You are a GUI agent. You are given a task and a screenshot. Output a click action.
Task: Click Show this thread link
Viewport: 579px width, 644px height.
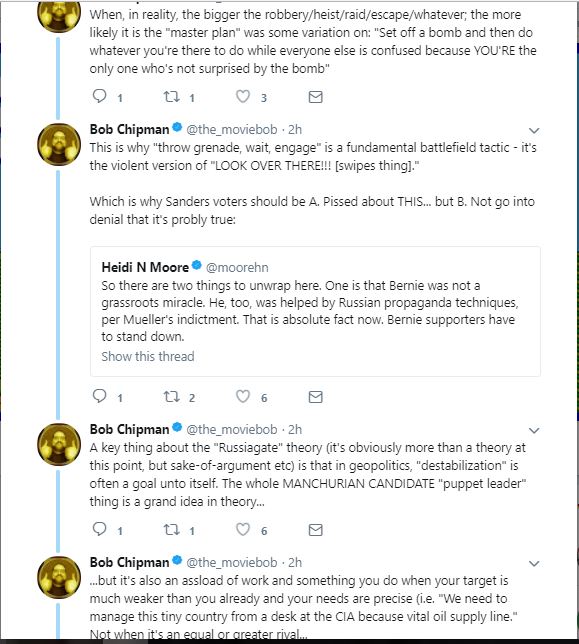tap(148, 356)
